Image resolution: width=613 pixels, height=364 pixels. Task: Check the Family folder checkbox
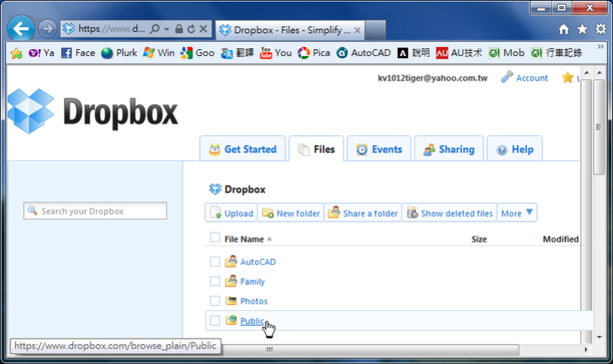(215, 281)
